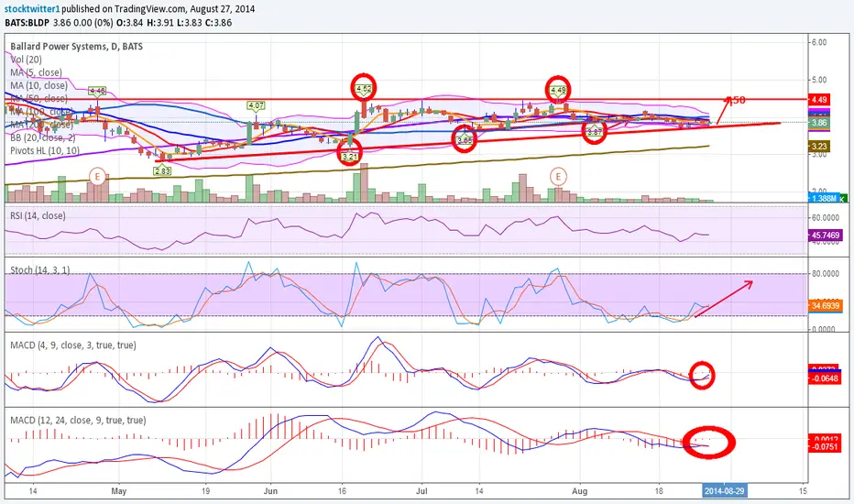Image resolution: width=854 pixels, height=504 pixels.
Task: Open the earnings E marker near May
Action: coord(97,177)
